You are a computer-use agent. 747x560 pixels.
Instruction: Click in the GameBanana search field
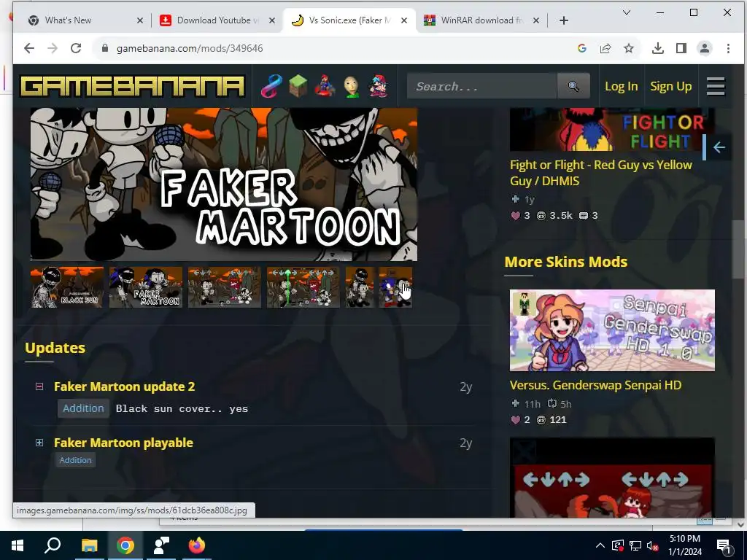click(x=481, y=86)
